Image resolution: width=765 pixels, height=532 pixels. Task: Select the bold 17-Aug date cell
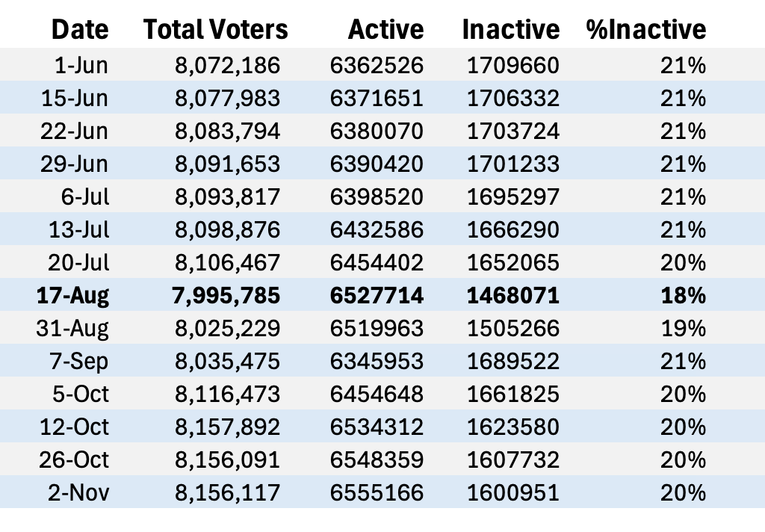click(72, 296)
